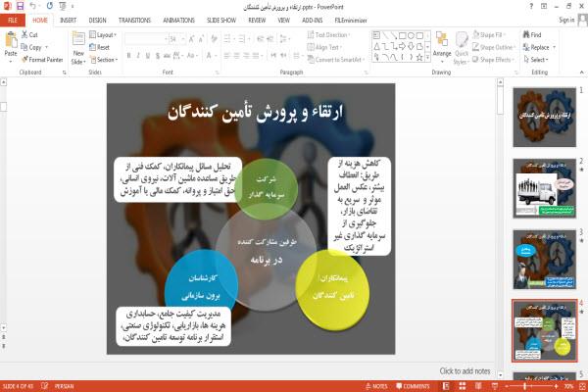Switch to the SLIDE SHOW tab
588x392 pixels.
221,21
